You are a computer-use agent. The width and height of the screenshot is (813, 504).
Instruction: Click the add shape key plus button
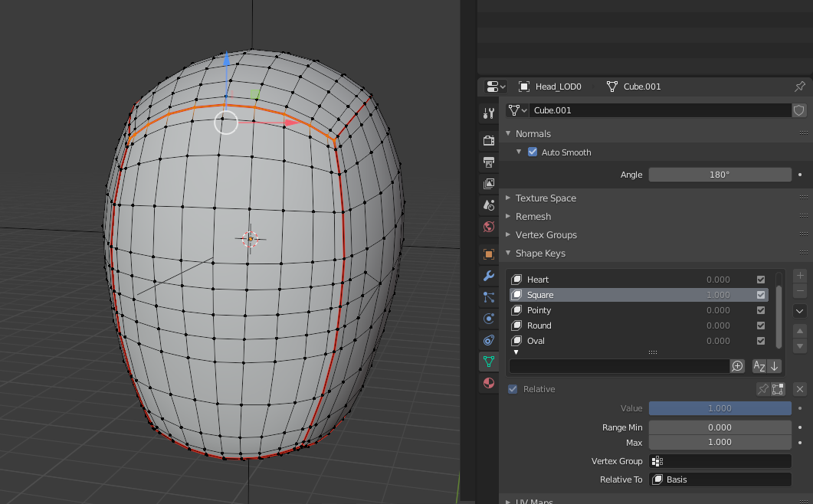800,277
